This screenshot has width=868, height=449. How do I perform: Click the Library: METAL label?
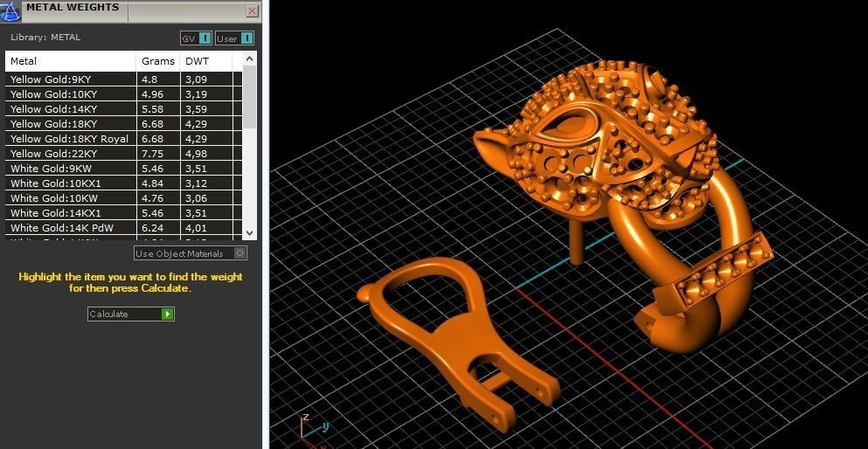(45, 38)
